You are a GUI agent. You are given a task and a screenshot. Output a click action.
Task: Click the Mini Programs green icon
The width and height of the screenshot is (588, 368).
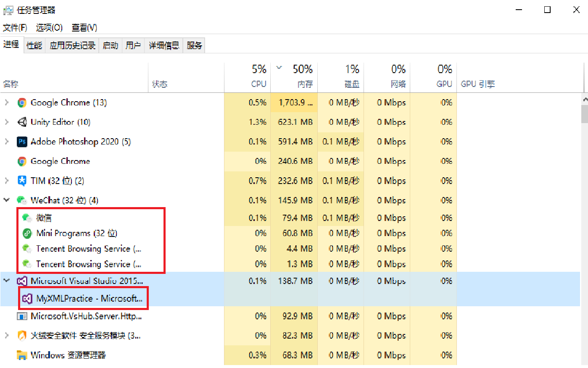click(27, 234)
